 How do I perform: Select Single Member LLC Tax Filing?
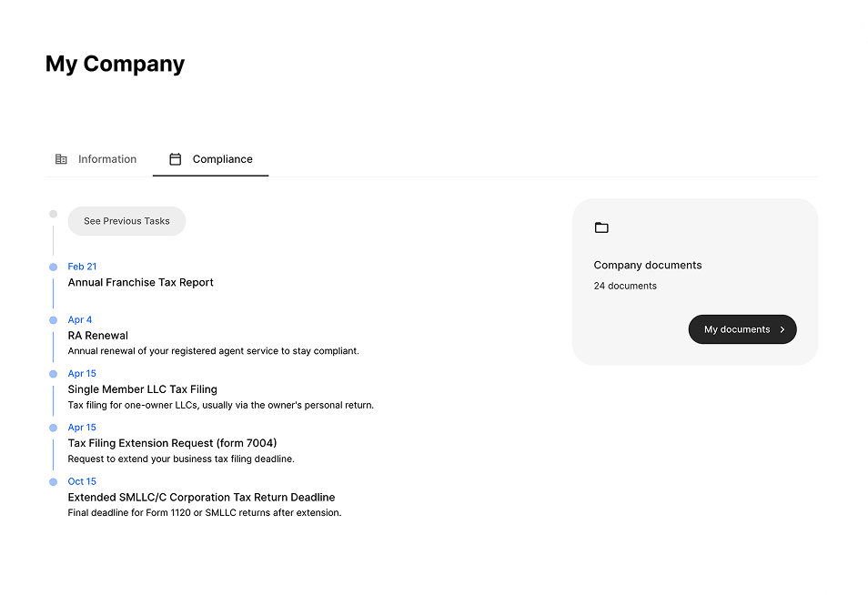pyautogui.click(x=143, y=389)
